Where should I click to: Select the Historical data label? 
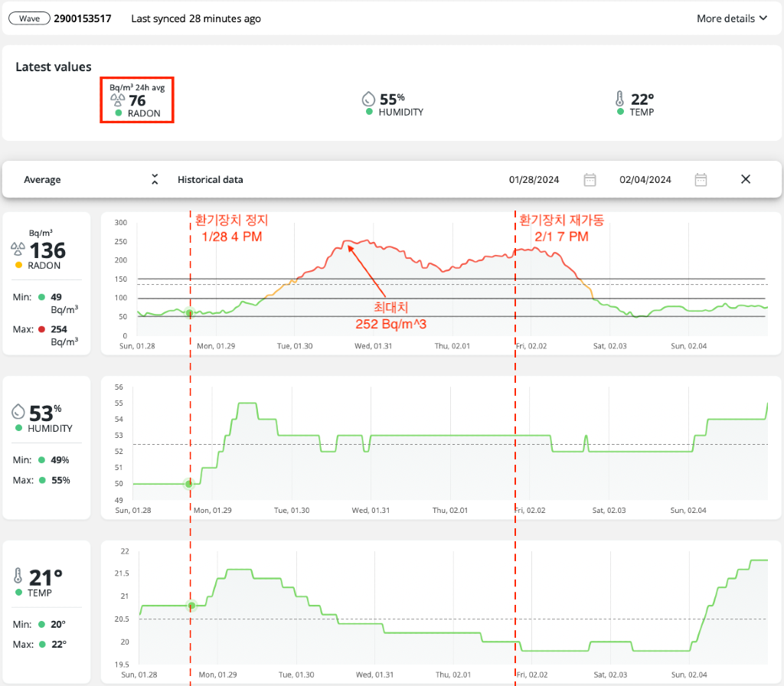pos(210,180)
